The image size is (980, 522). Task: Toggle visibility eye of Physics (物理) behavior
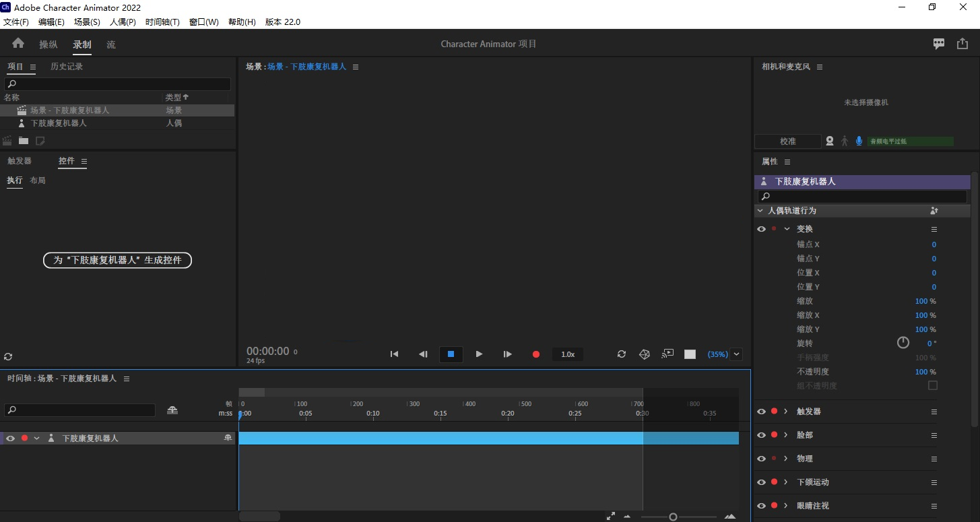coord(762,459)
